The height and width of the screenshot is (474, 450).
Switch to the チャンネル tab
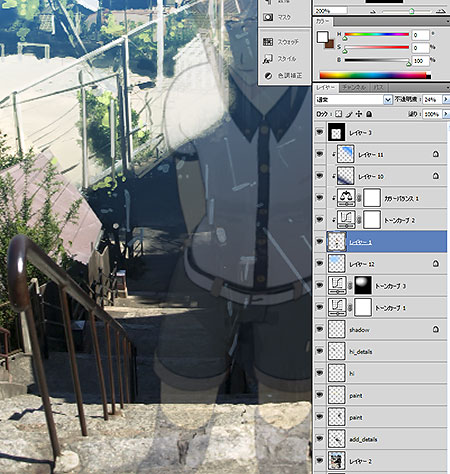(354, 88)
